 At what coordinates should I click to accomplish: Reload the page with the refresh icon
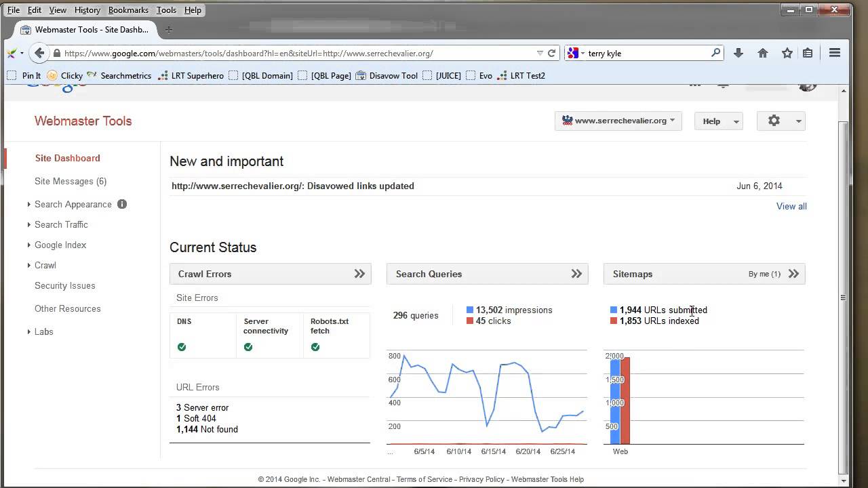point(552,53)
